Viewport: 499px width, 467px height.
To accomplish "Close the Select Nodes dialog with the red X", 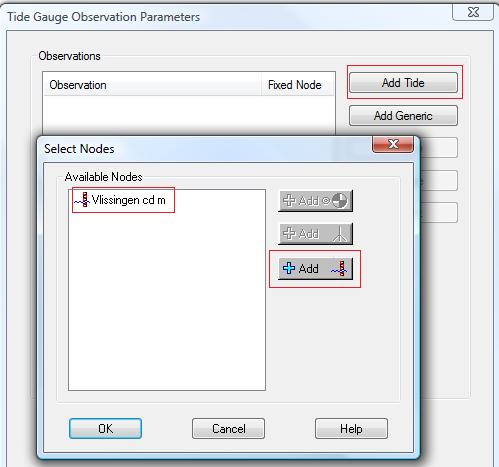I will pyautogui.click(x=393, y=144).
